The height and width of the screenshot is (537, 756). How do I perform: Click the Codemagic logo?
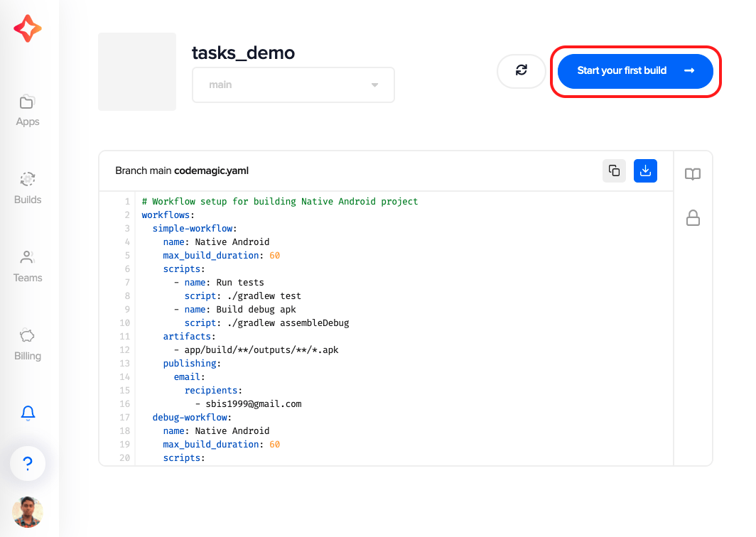pyautogui.click(x=27, y=29)
